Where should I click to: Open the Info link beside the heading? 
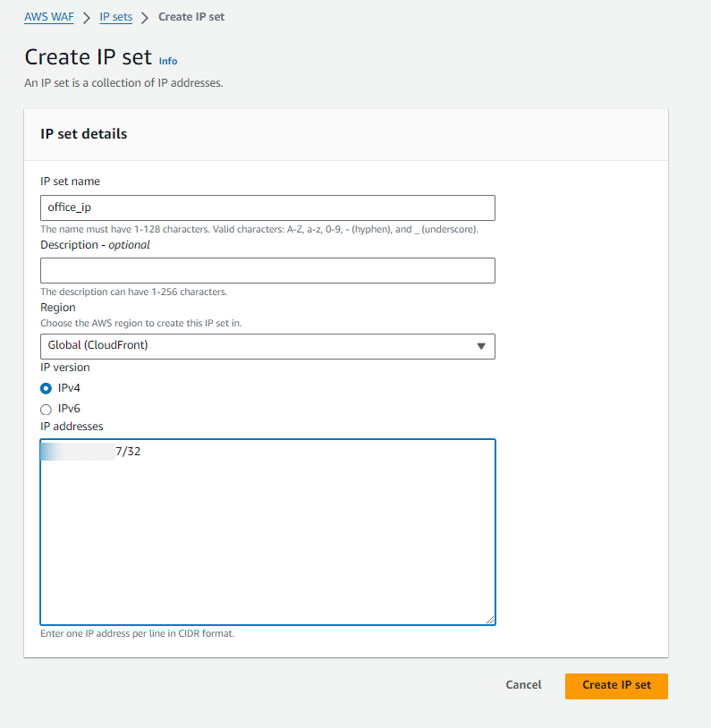click(168, 61)
